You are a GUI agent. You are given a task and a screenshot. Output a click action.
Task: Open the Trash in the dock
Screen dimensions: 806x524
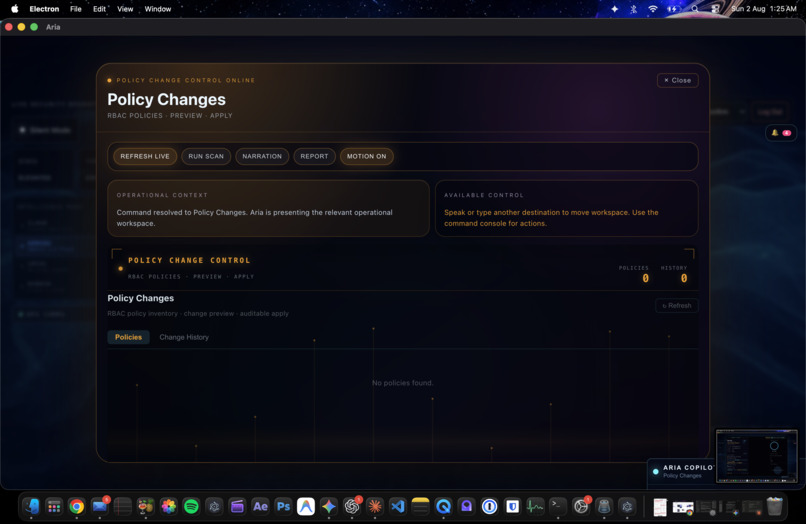coord(775,507)
